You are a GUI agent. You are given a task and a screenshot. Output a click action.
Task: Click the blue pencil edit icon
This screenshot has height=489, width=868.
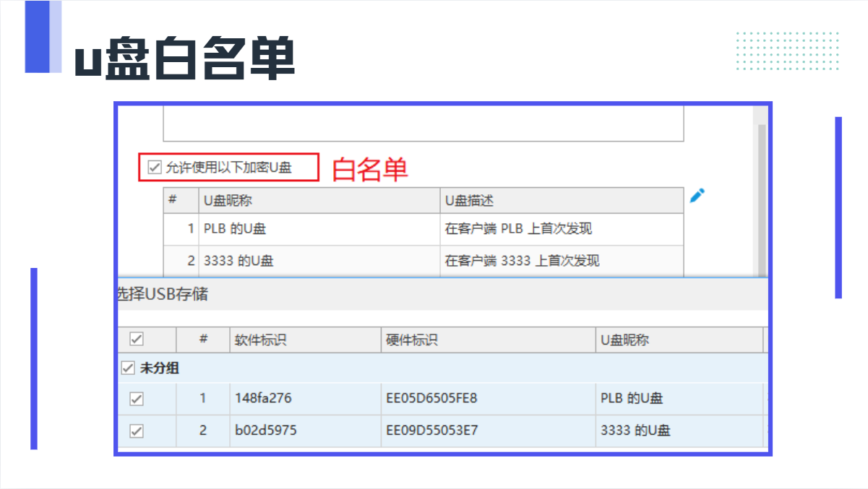pyautogui.click(x=697, y=196)
